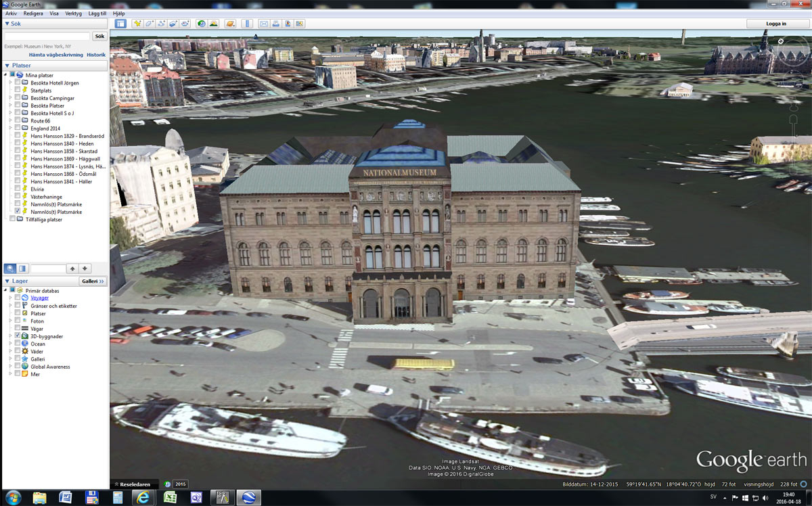Enable the Gränser och etiketter layer

(18, 306)
